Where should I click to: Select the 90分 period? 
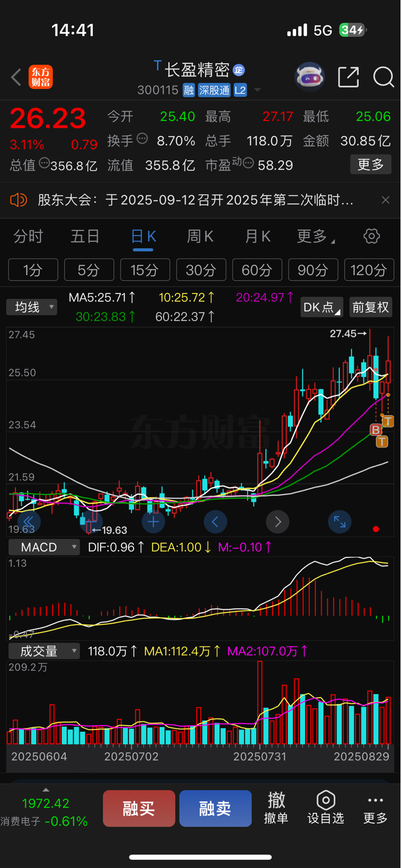click(x=313, y=270)
